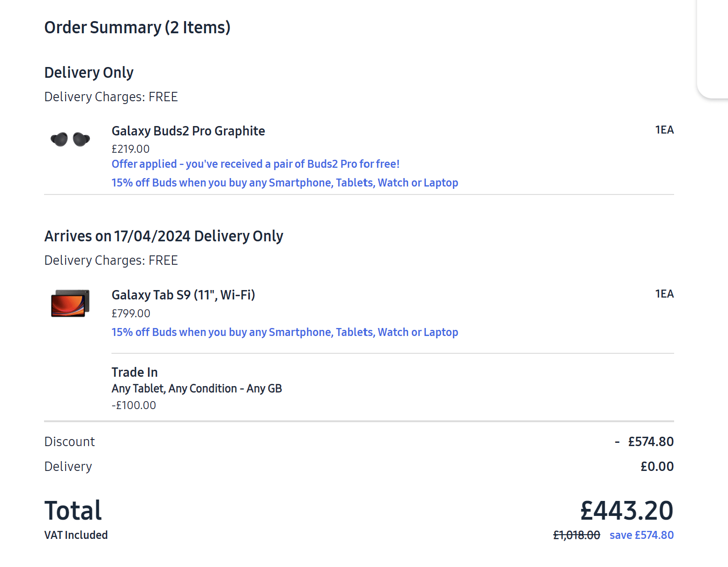728x567 pixels.
Task: View the Galaxy Tab S9 product image
Action: click(x=70, y=303)
